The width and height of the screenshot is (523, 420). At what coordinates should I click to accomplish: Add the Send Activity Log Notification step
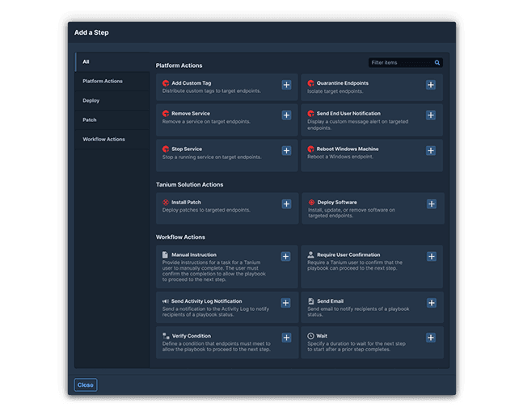pyautogui.click(x=285, y=303)
